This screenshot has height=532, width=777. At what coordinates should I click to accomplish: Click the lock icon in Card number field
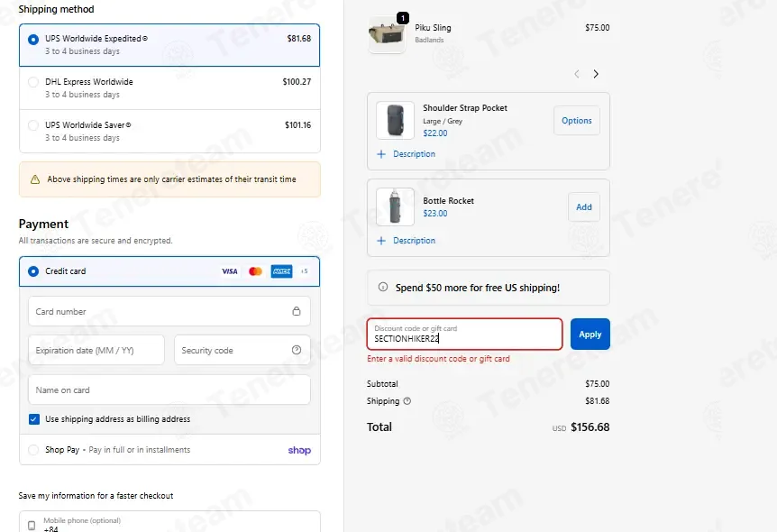(297, 311)
